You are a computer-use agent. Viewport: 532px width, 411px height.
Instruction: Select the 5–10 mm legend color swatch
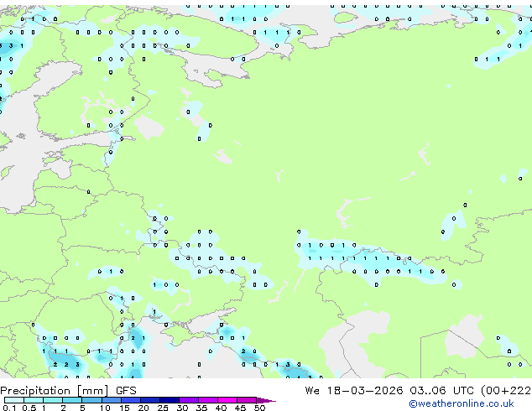point(91,400)
